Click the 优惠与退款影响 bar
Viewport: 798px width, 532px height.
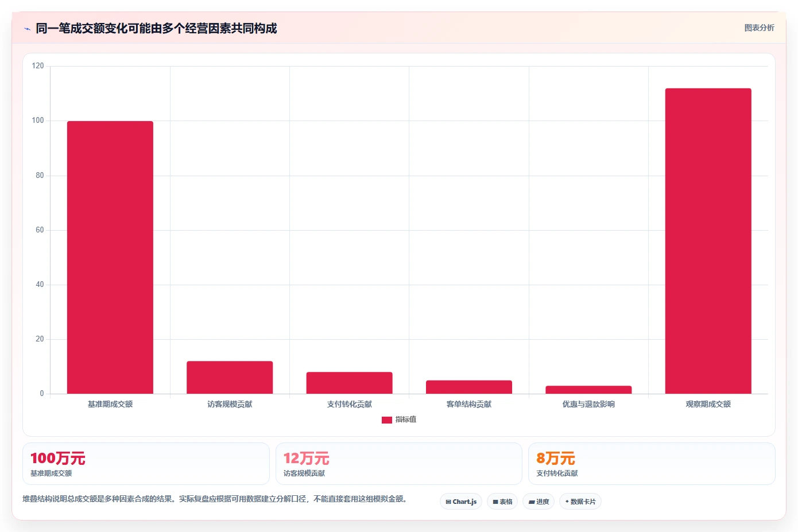click(588, 390)
